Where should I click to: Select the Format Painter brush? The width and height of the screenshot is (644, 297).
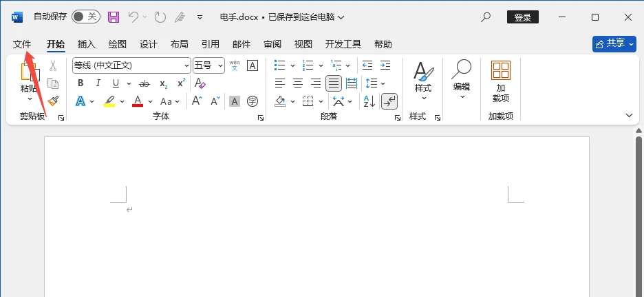(53, 101)
